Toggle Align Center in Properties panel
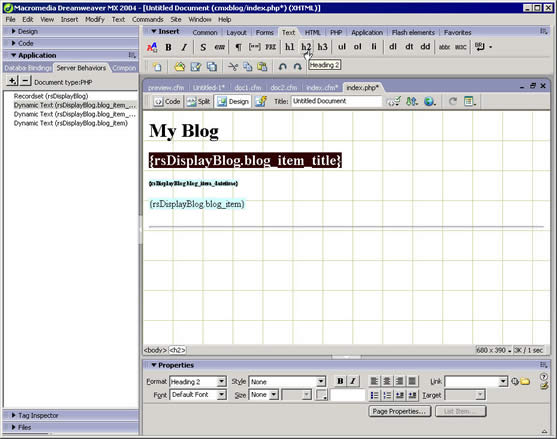The image size is (557, 439). [x=387, y=381]
